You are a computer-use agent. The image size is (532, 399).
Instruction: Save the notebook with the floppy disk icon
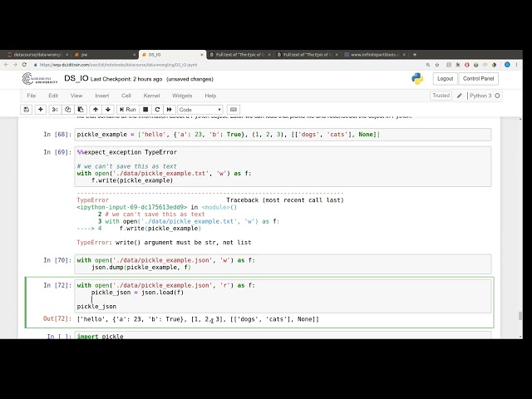[x=27, y=110]
